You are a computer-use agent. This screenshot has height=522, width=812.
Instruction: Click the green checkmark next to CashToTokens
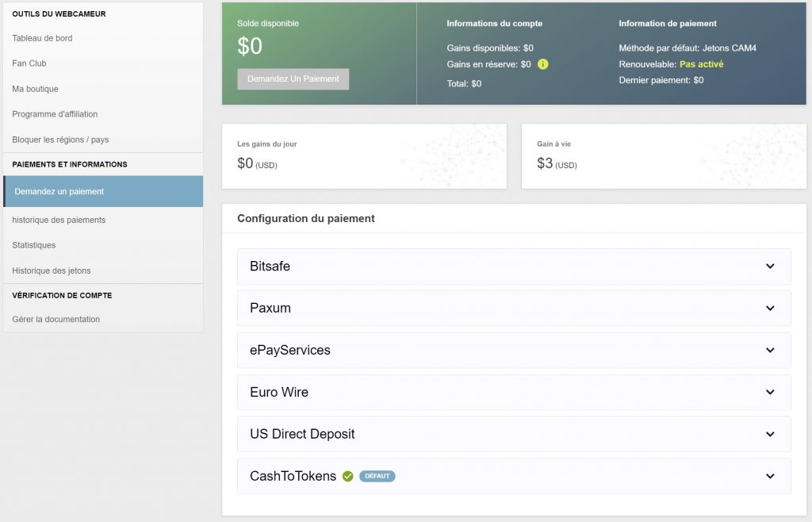347,476
